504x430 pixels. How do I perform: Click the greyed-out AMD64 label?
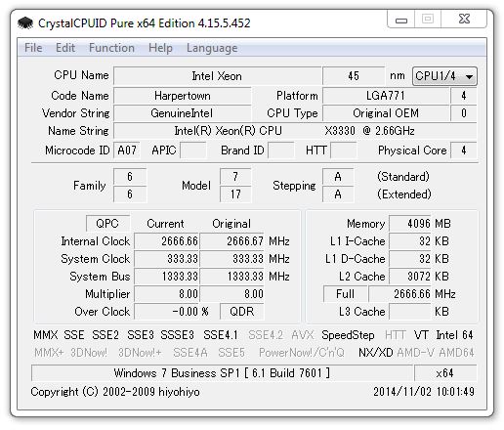pos(456,353)
